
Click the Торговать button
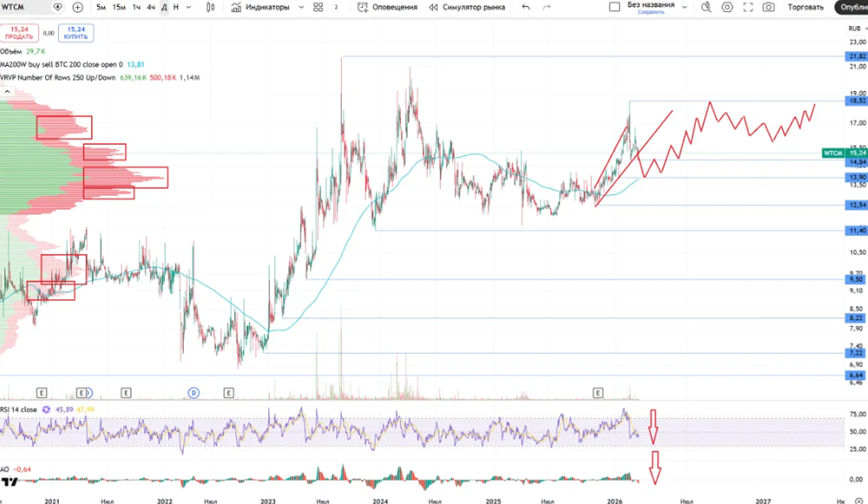tap(806, 7)
